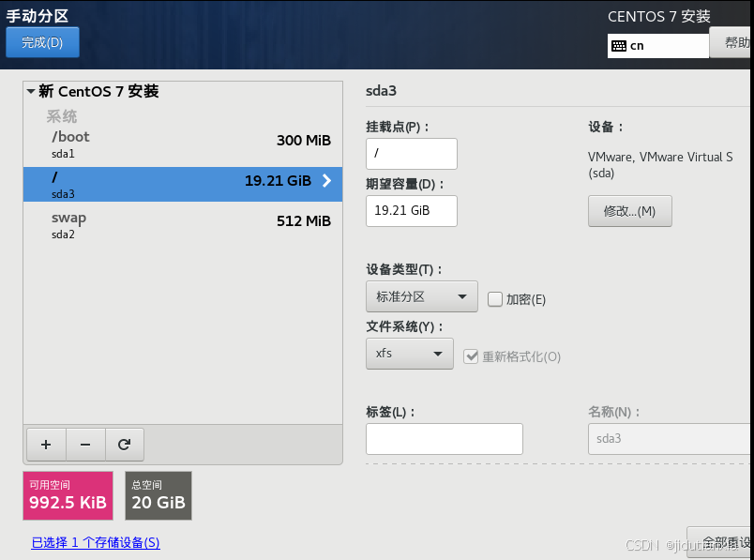Click the minus icon to remove partition
This screenshot has height=560, width=754.
(85, 445)
